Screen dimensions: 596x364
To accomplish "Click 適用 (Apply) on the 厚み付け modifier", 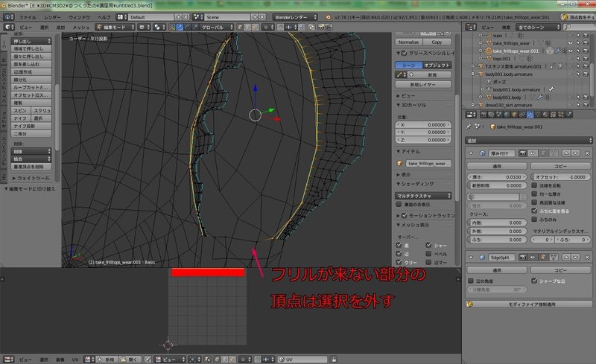I will 497,166.
